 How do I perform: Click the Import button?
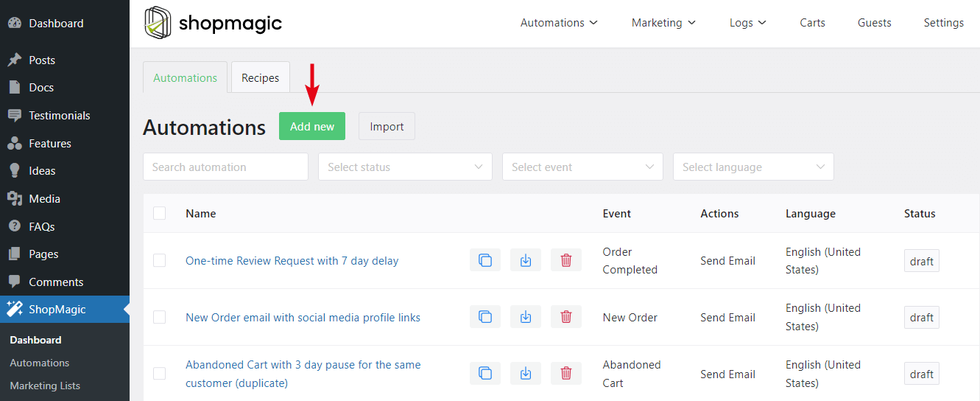[x=387, y=126]
